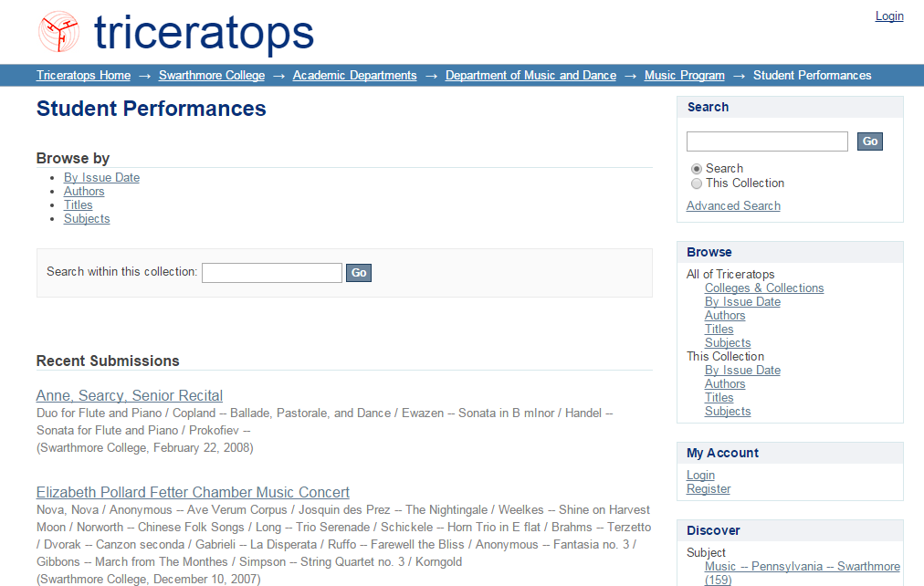The width and height of the screenshot is (924, 586).
Task: Browse All of Triceratops Titles
Action: point(719,330)
